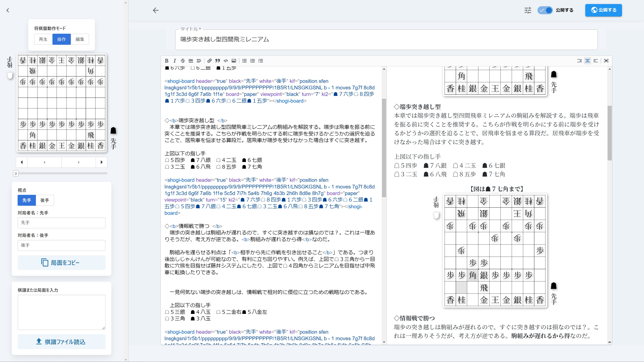
Task: Insert a horizontal rule (HR)
Action: coord(191,61)
